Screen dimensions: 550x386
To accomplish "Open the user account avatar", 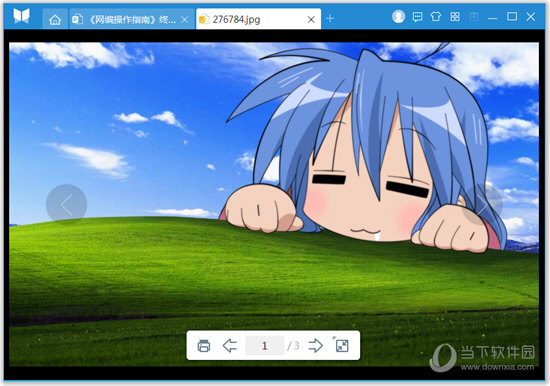I will 398,16.
